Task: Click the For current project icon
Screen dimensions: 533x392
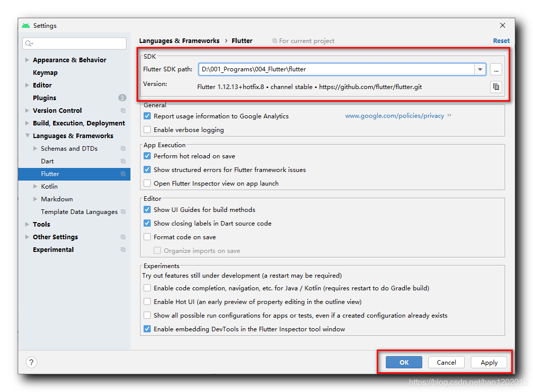Action: pyautogui.click(x=275, y=41)
